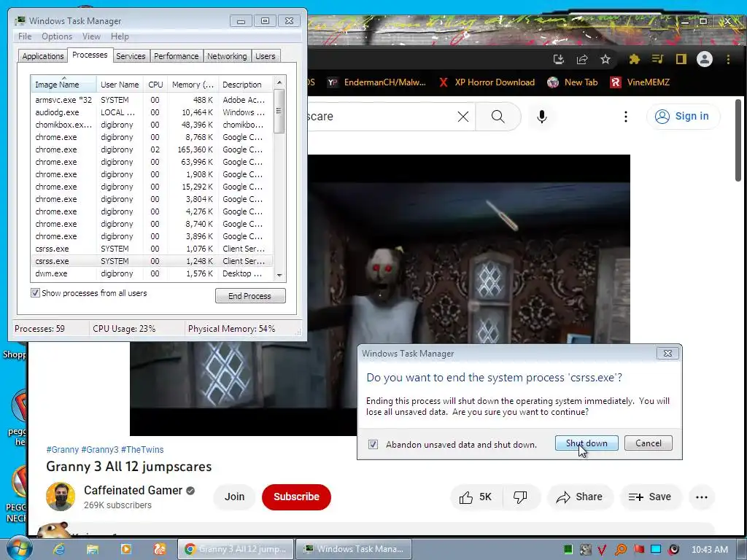Clear YouTube search with X icon
The image size is (747, 560).
(x=463, y=117)
